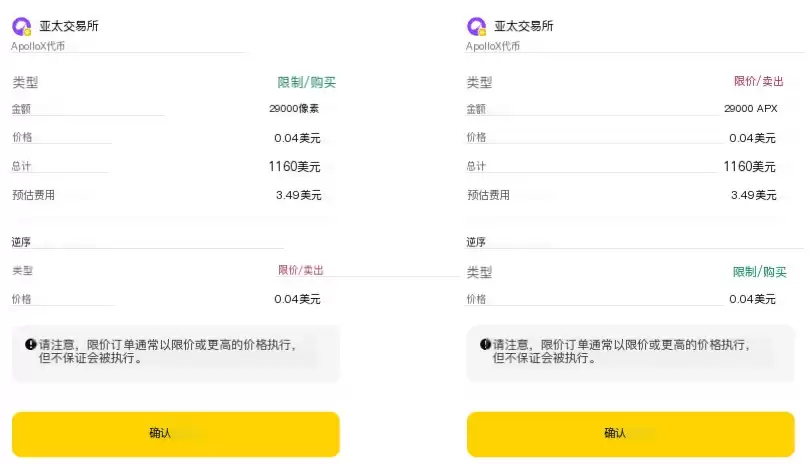Image resolution: width=809 pixels, height=465 pixels.
Task: Click the warning icon in right notice box
Action: click(486, 344)
